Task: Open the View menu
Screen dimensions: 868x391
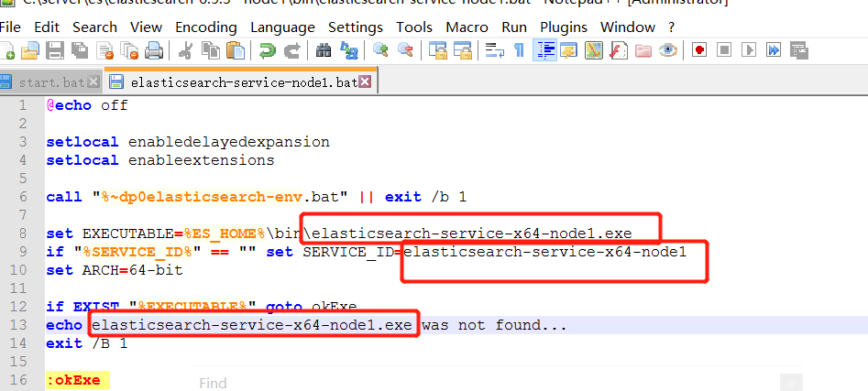Action: 146,27
